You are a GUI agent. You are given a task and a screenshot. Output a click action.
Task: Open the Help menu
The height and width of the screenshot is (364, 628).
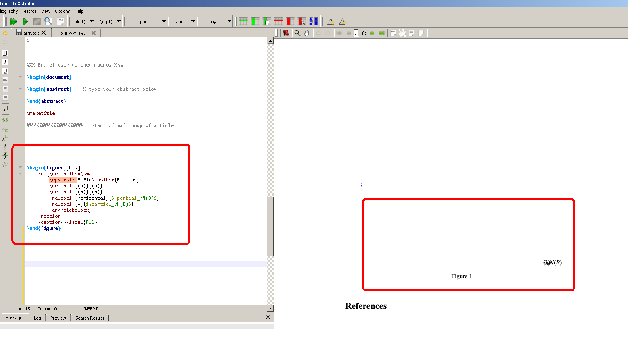point(79,11)
